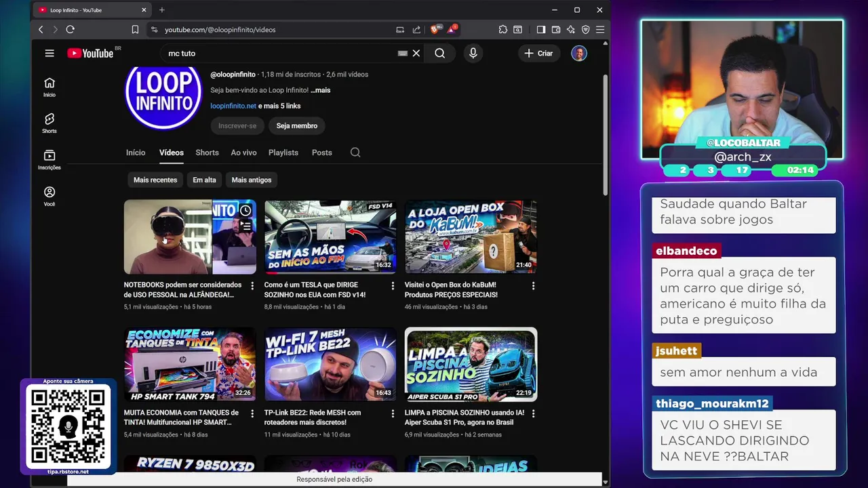Switch to the Início channel tab
The image size is (868, 488).
point(136,152)
